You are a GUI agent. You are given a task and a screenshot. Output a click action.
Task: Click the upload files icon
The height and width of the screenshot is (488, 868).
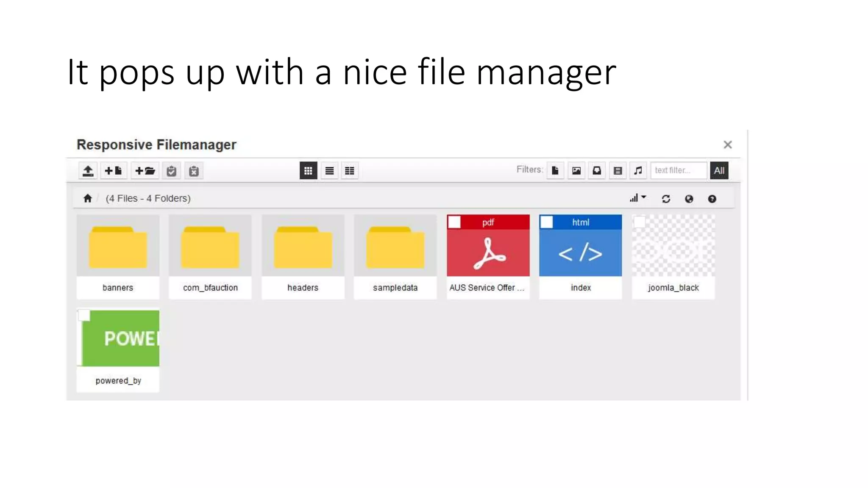point(88,171)
